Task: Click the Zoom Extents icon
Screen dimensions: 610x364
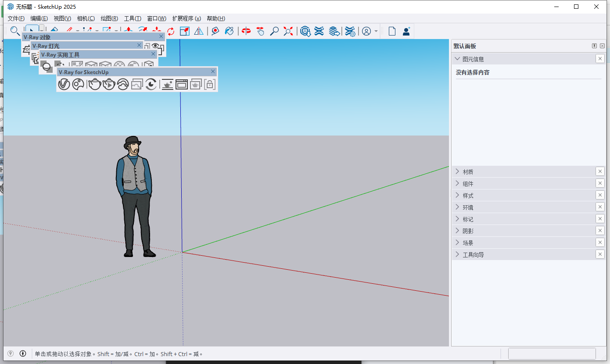Action: (x=288, y=31)
